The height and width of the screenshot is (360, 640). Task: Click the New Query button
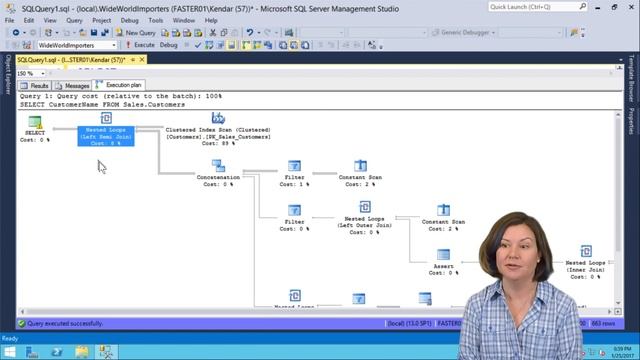click(136, 33)
